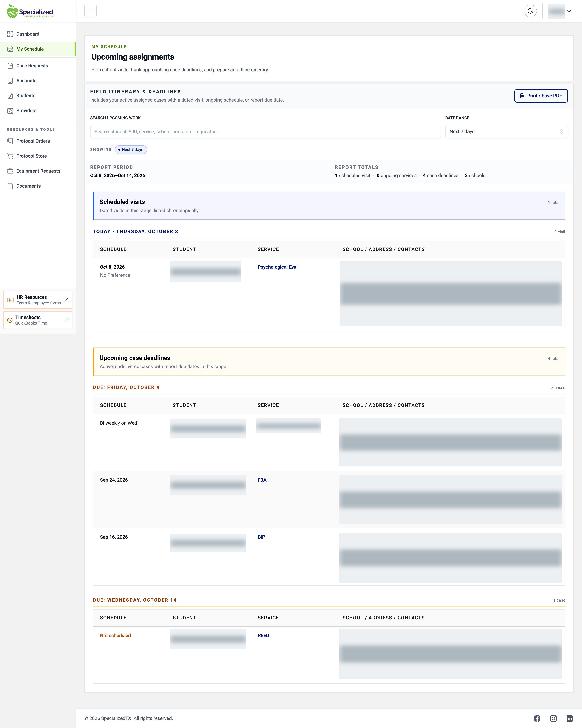Expand the user profile dropdown
This screenshot has width=582, height=728.
560,11
